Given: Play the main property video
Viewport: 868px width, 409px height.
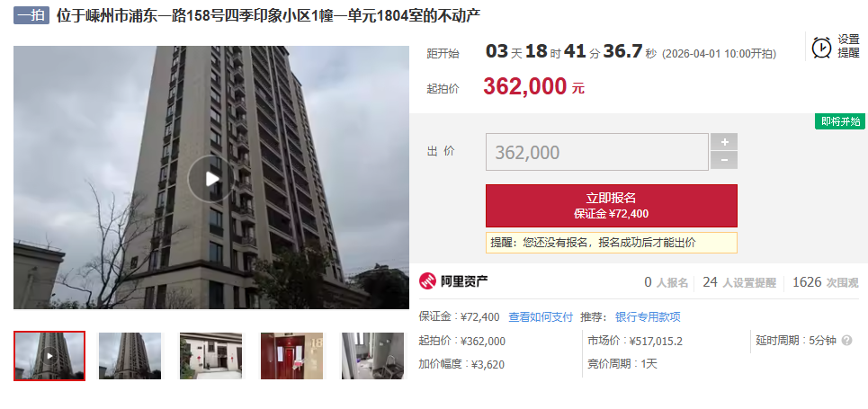Looking at the screenshot, I should 211,178.
